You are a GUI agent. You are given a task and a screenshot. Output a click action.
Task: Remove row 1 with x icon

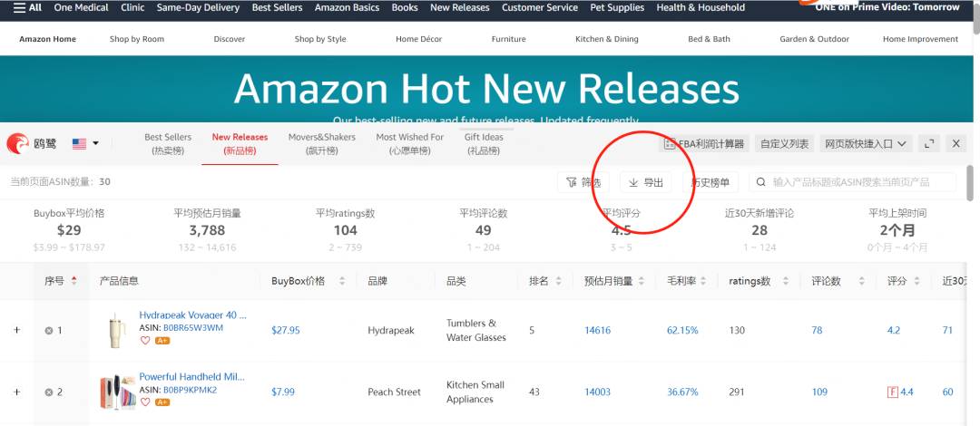48,331
